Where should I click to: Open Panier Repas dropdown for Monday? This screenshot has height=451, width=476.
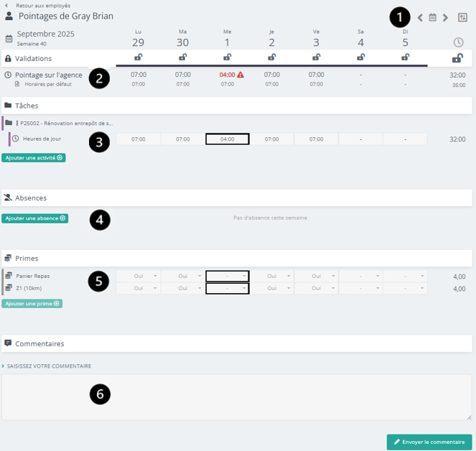(139, 276)
